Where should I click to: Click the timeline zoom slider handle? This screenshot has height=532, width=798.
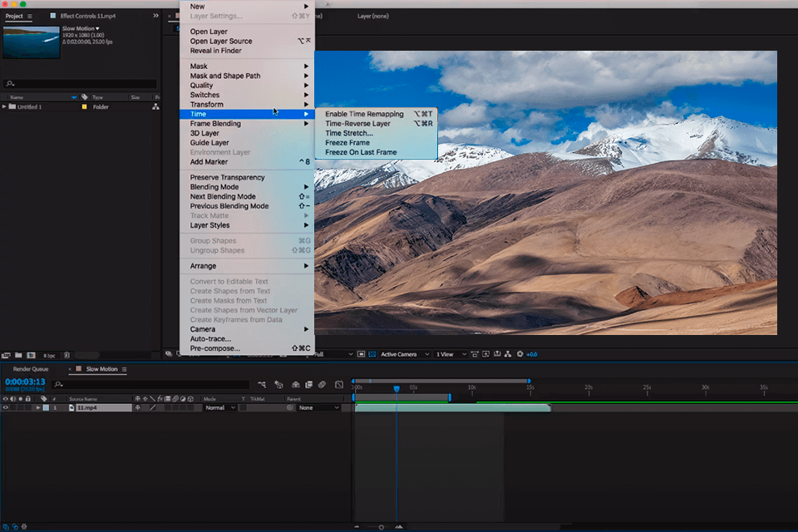point(382,527)
